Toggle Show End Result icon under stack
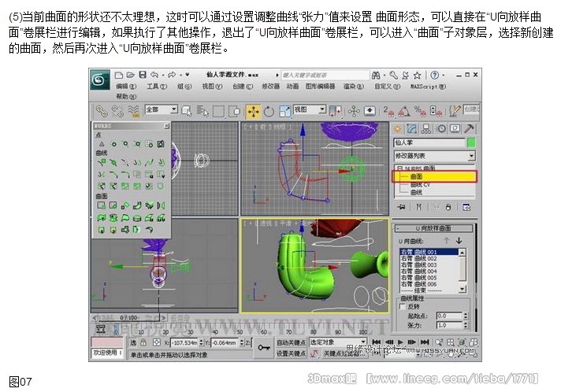This screenshot has width=561, height=392. click(x=418, y=207)
